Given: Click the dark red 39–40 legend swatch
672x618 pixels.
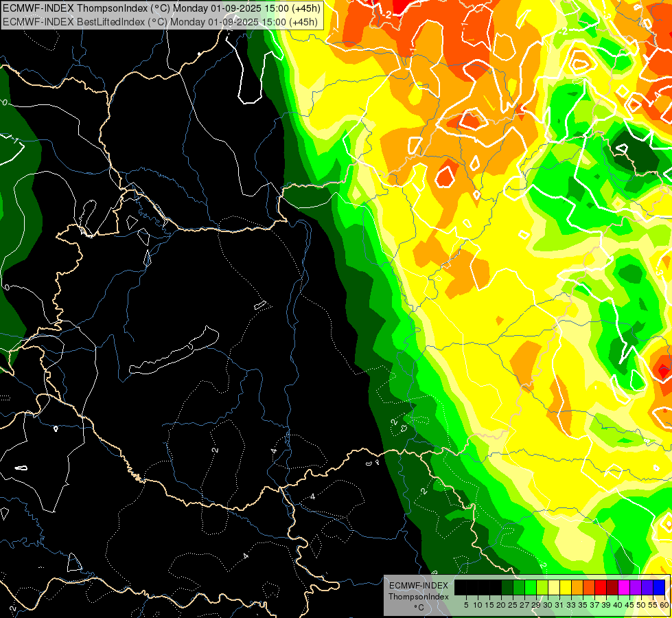Looking at the screenshot, I should coord(612,587).
